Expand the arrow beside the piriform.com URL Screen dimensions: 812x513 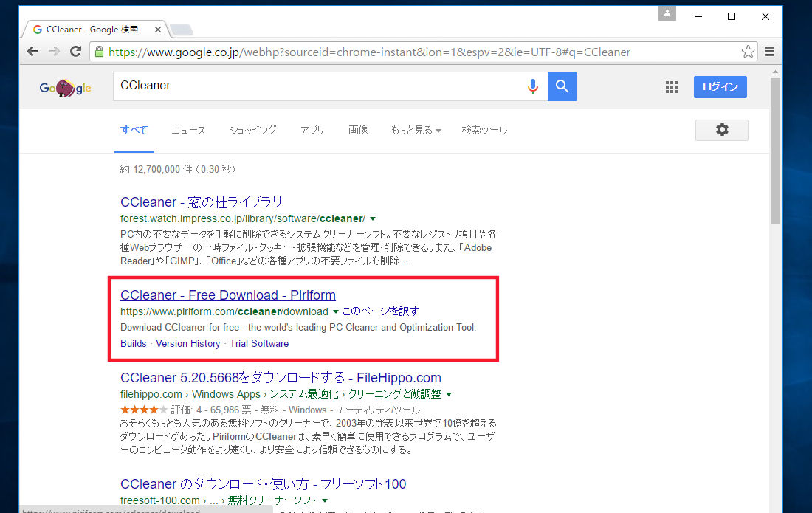click(x=336, y=311)
